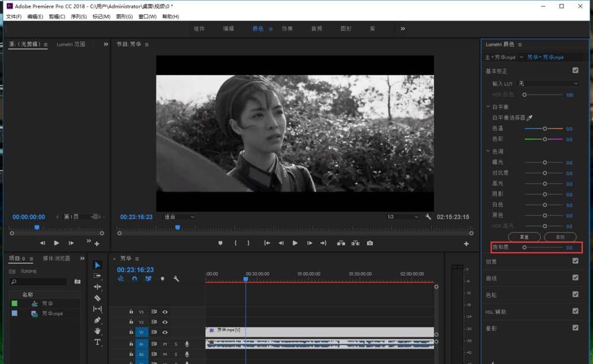Collapse the 色调 section
Screen dimensions: 593x364
(x=488, y=151)
